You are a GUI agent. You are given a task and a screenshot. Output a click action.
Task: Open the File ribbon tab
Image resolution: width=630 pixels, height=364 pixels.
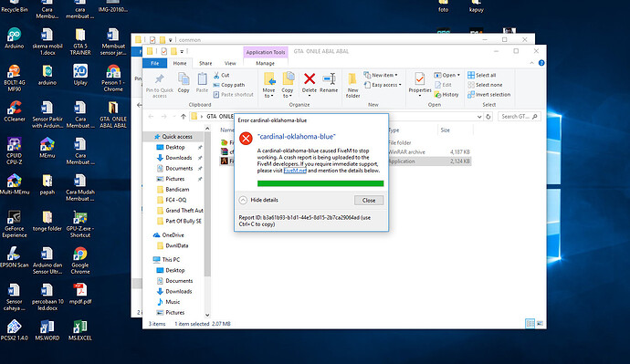point(154,64)
